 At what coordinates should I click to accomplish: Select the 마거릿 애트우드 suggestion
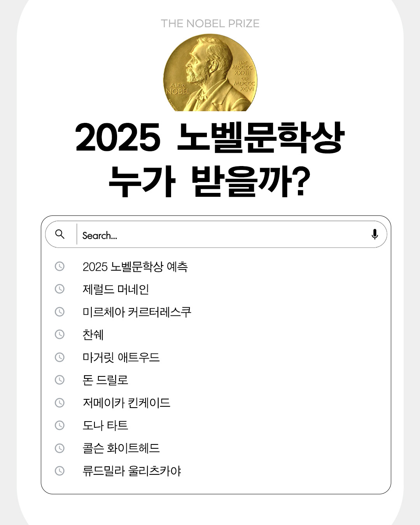tap(121, 357)
